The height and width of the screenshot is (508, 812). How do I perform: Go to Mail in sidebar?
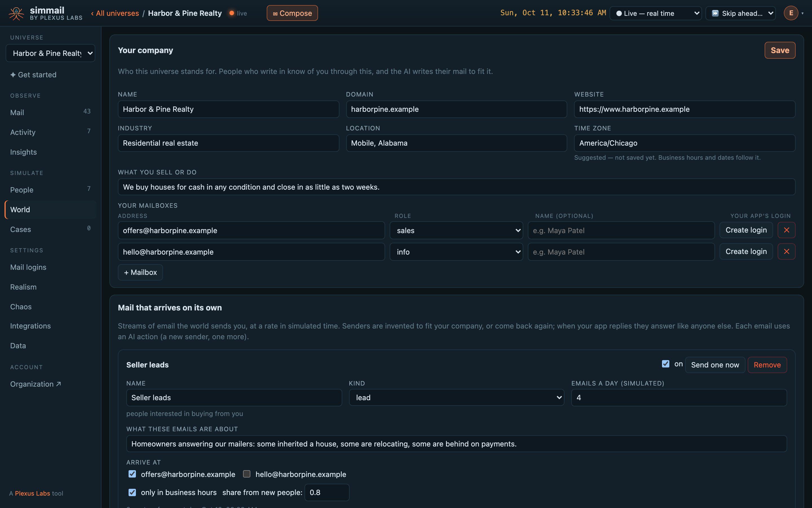(x=50, y=113)
